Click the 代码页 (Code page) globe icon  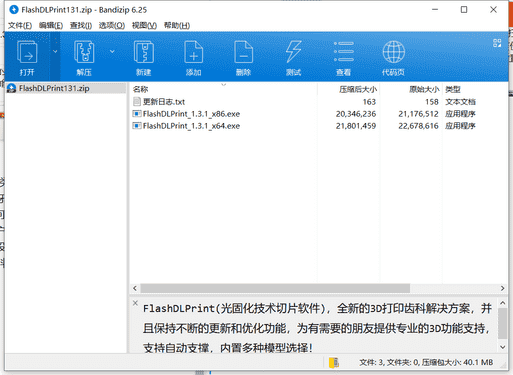pyautogui.click(x=394, y=52)
